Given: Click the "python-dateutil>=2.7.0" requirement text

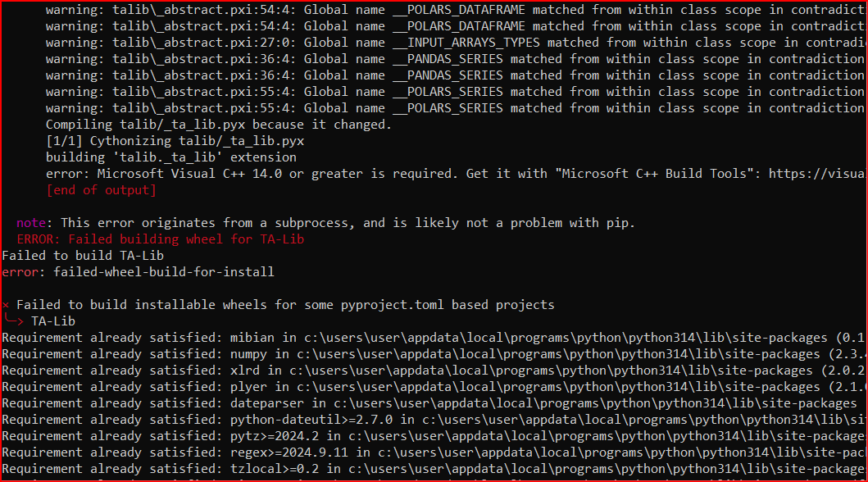Looking at the screenshot, I should pos(307,420).
